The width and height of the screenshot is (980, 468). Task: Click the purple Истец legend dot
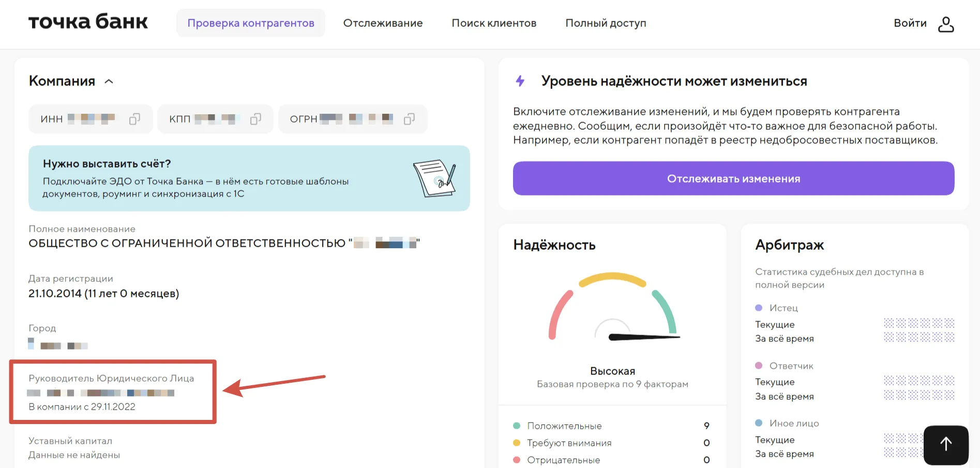click(x=758, y=307)
